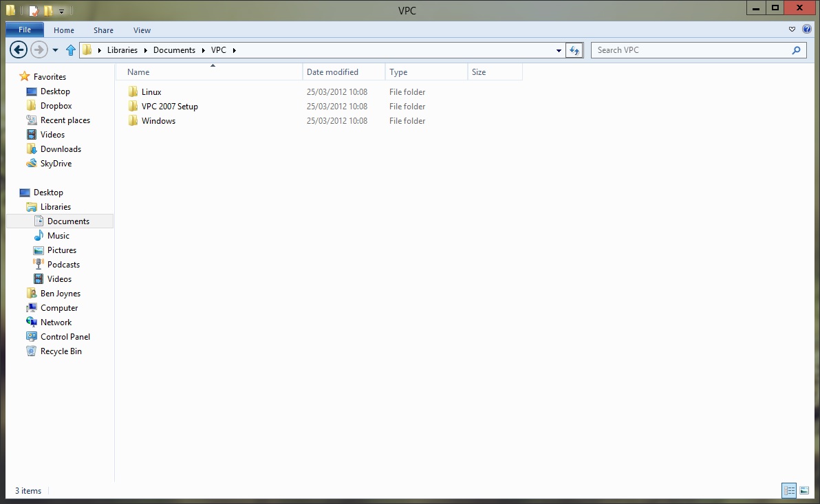
Task: Sort by the Size column header
Action: (495, 72)
